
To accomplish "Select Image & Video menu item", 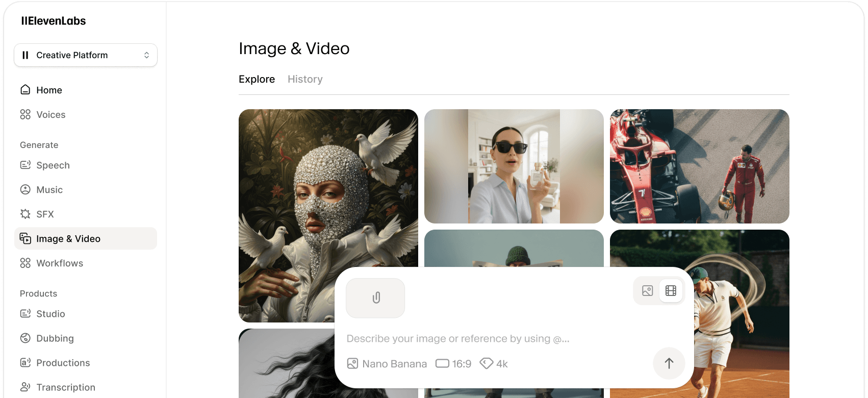I will (86, 238).
